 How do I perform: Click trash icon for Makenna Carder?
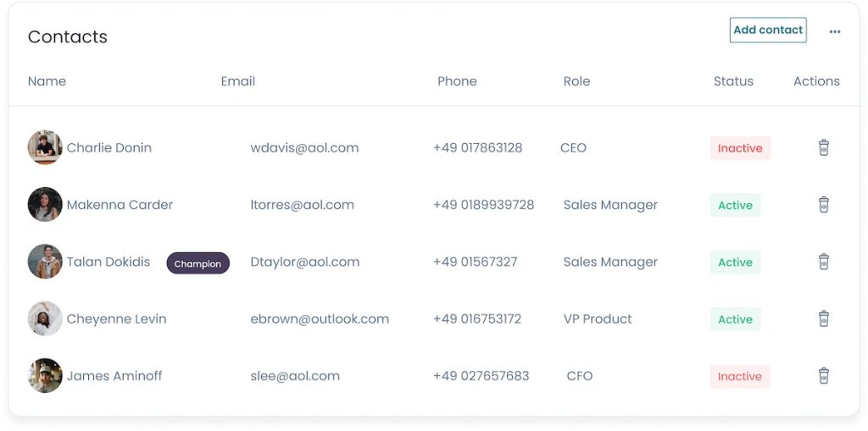coord(824,205)
